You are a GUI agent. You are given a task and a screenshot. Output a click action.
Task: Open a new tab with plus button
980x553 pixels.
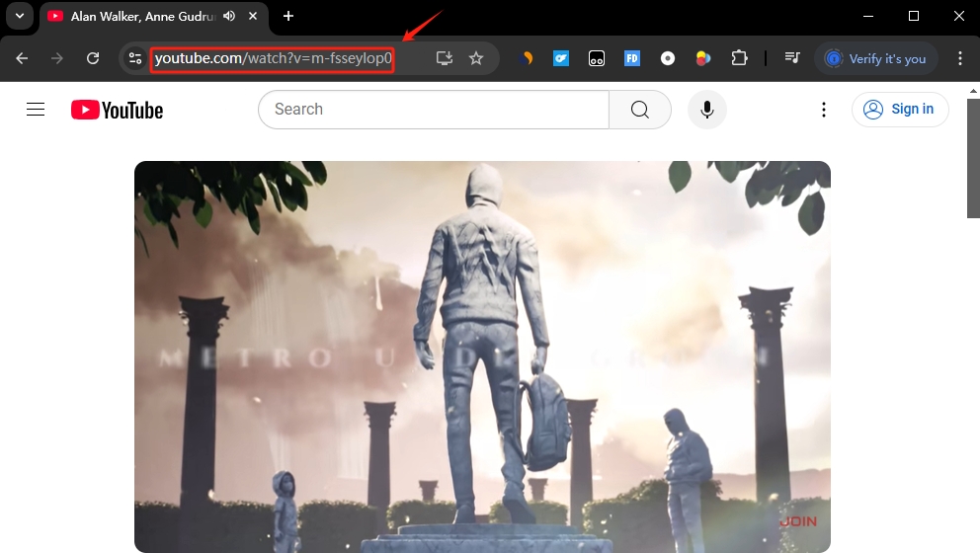point(288,16)
